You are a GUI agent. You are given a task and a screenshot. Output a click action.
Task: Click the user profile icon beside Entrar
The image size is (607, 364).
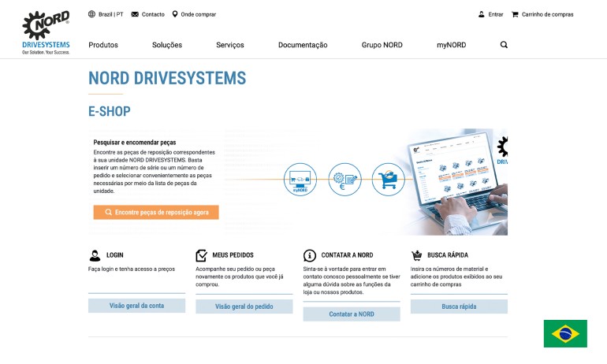[x=481, y=14]
